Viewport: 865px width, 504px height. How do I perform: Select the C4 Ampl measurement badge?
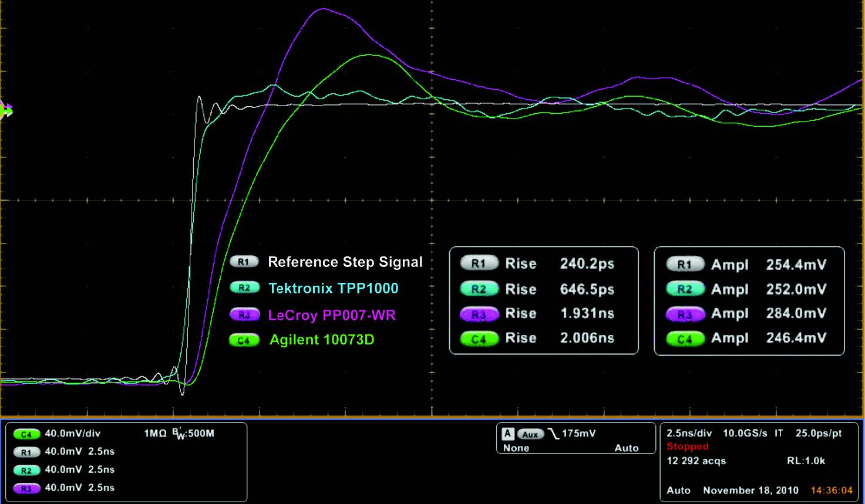click(685, 339)
